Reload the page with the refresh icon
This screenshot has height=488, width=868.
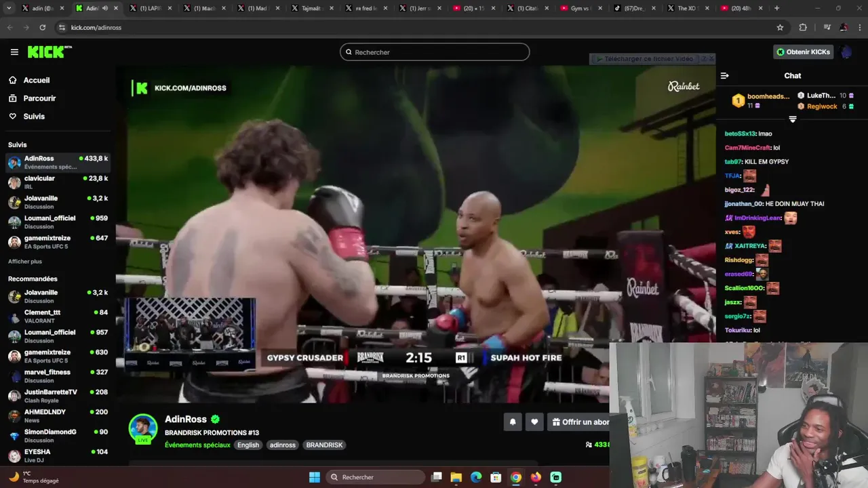(43, 27)
